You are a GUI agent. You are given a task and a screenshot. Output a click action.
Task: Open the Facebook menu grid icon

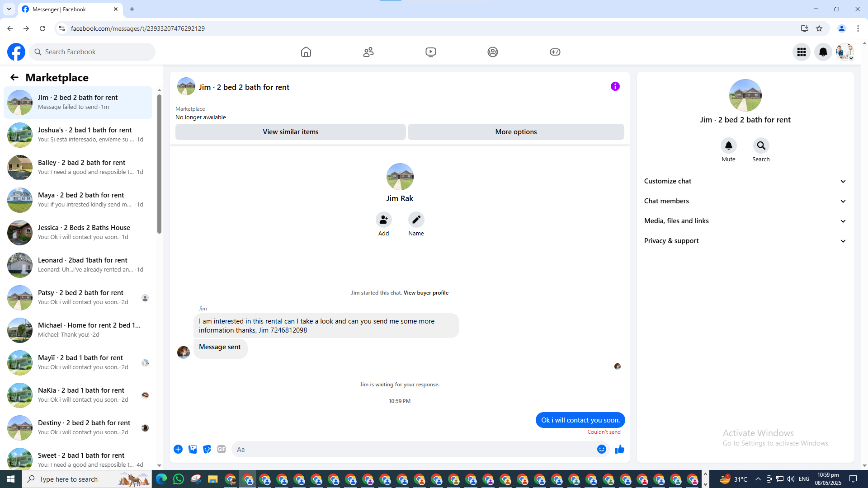802,52
